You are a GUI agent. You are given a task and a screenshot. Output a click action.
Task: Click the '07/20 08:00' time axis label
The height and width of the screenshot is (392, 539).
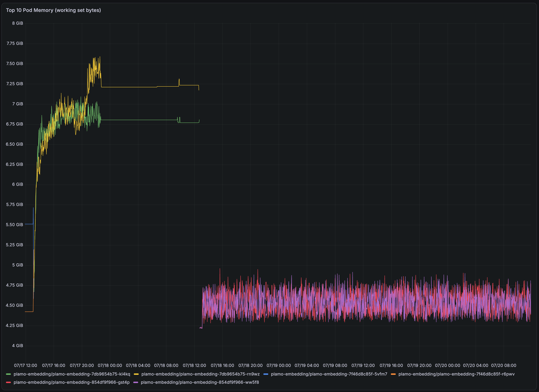504,365
